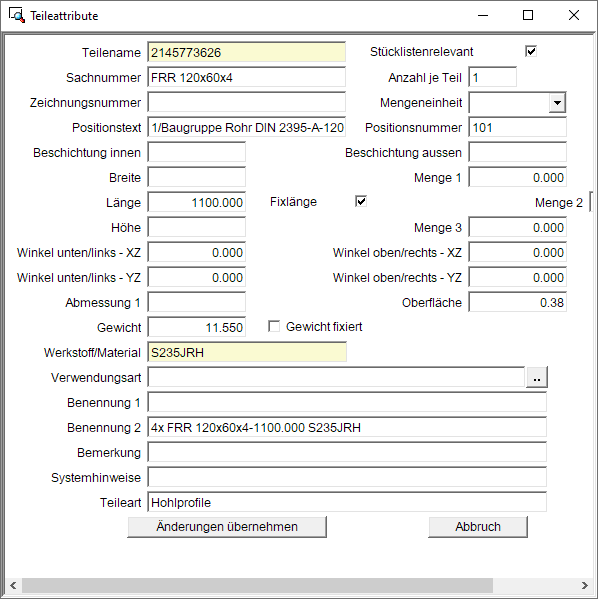Click the Länge field 1100.000
Viewport: 598px width, 599px height.
point(197,202)
